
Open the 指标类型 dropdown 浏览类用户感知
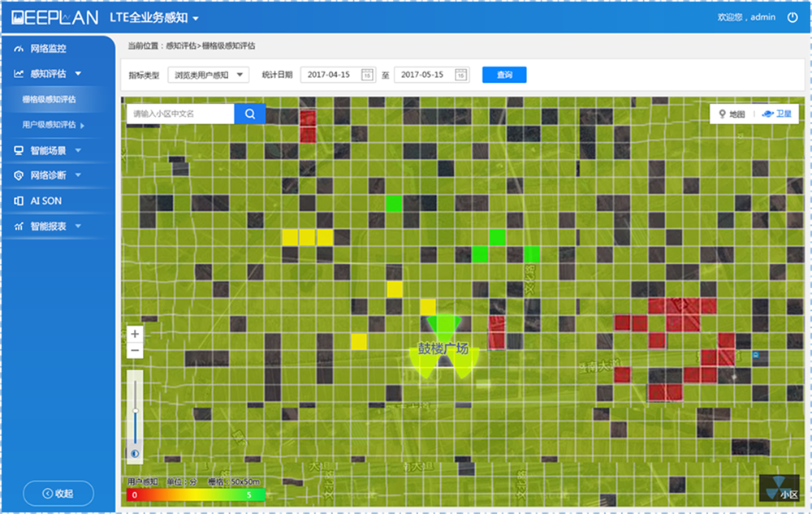208,75
